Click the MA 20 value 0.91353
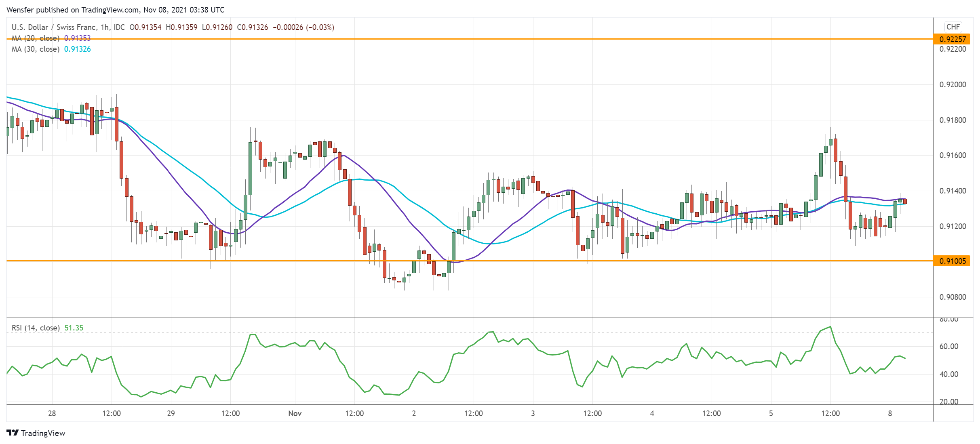Image resolution: width=980 pixels, height=444 pixels. coord(78,38)
